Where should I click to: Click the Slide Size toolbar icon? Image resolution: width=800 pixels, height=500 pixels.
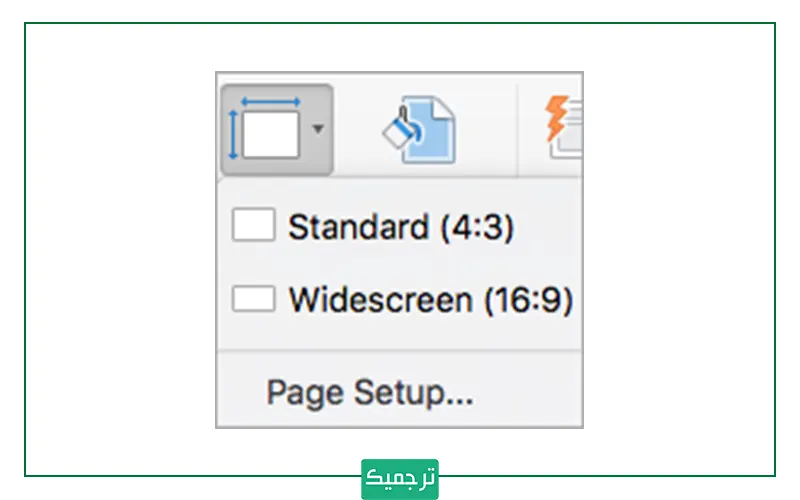click(266, 129)
